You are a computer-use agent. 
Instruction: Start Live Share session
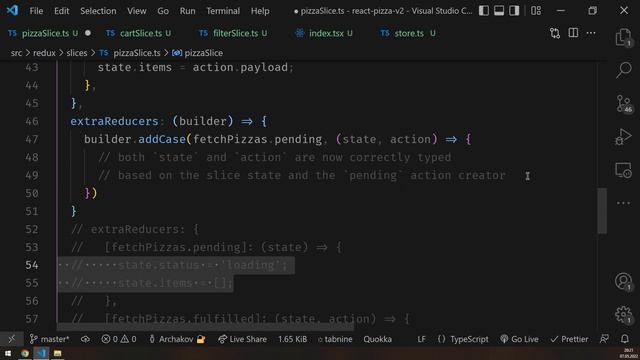click(242, 339)
